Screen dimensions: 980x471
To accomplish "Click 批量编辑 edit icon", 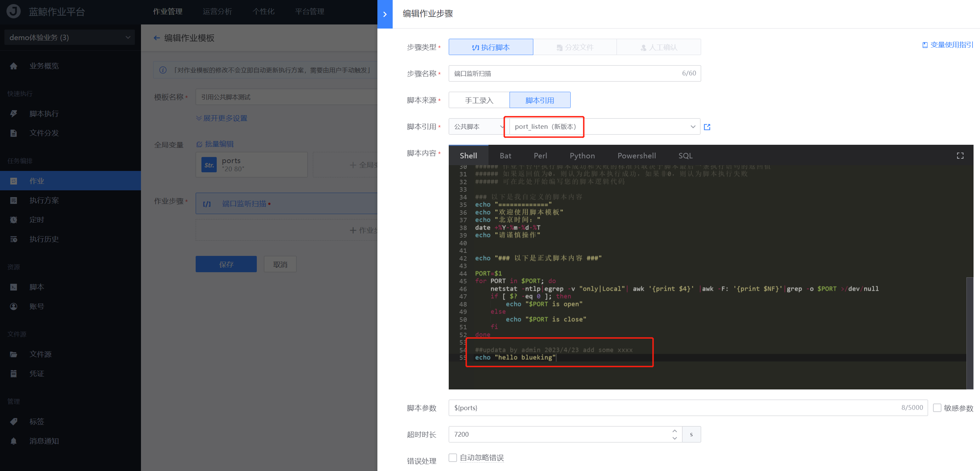I will click(x=199, y=144).
